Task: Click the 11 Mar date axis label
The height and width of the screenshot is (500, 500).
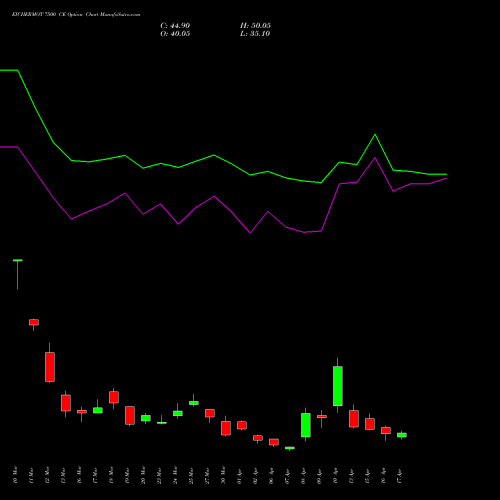Action: tap(31, 475)
